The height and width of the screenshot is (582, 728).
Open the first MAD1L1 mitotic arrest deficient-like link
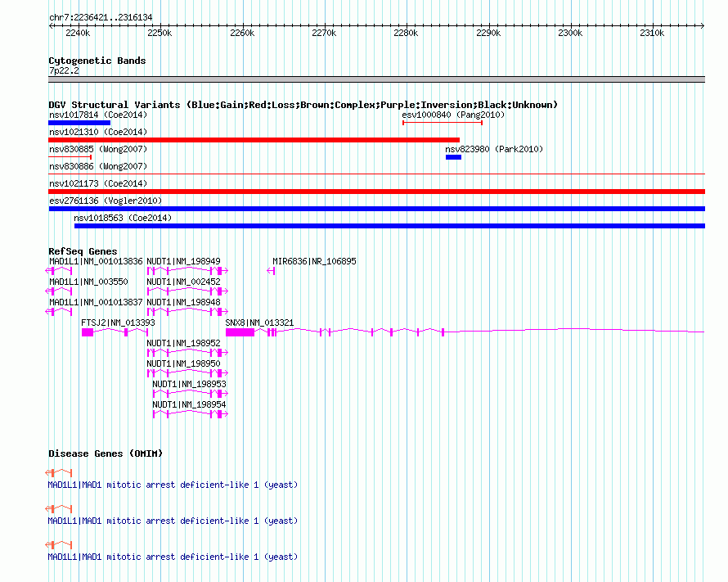pyautogui.click(x=173, y=485)
